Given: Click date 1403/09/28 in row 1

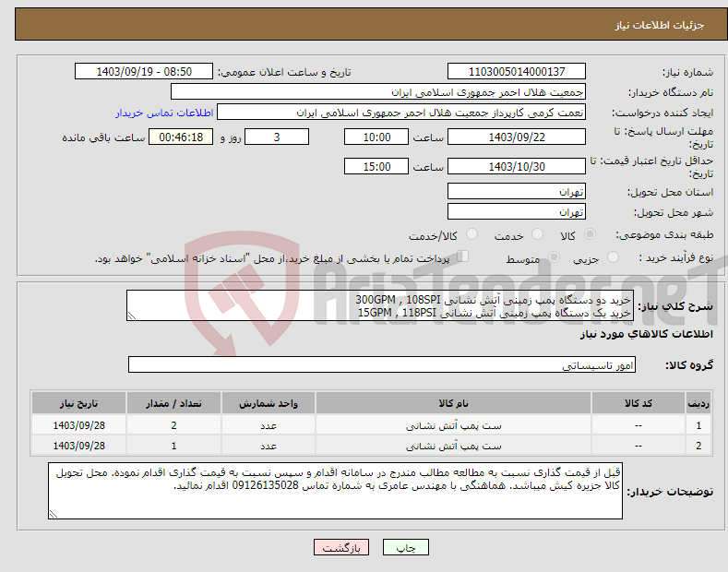Looking at the screenshot, I should (x=79, y=425).
